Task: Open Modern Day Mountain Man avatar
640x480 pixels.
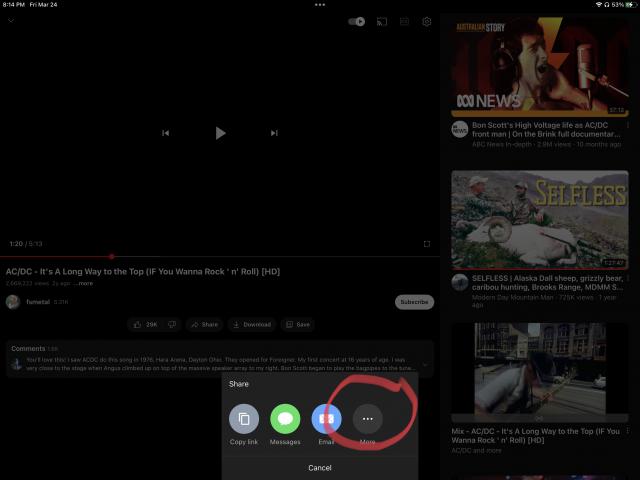Action: pos(460,282)
